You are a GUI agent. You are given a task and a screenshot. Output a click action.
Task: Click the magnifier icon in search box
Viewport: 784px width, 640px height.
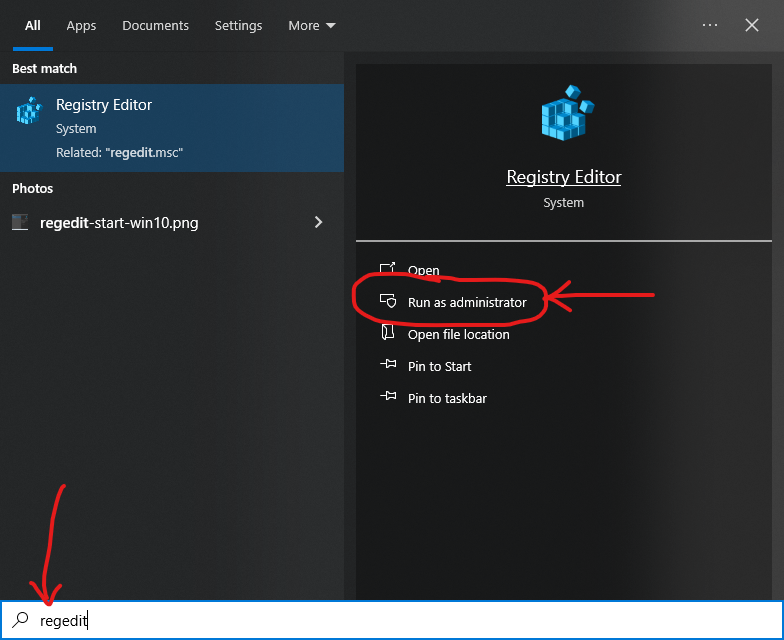[20, 620]
